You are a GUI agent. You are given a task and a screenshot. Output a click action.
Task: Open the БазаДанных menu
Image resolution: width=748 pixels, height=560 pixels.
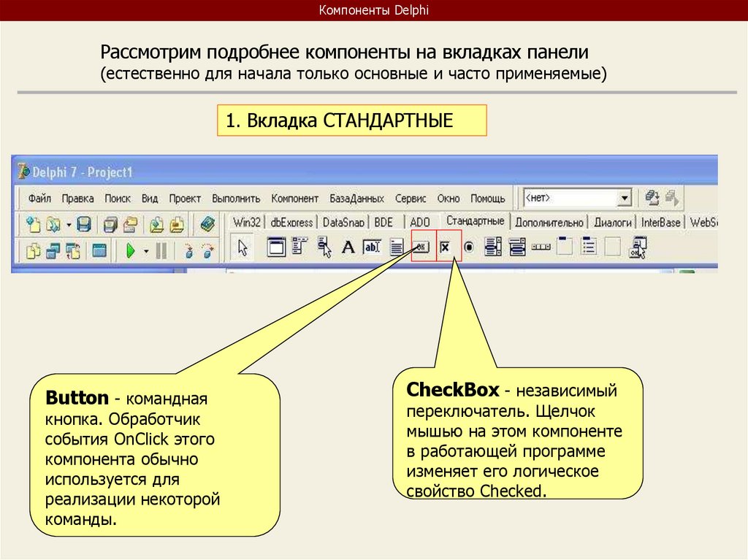click(x=356, y=199)
